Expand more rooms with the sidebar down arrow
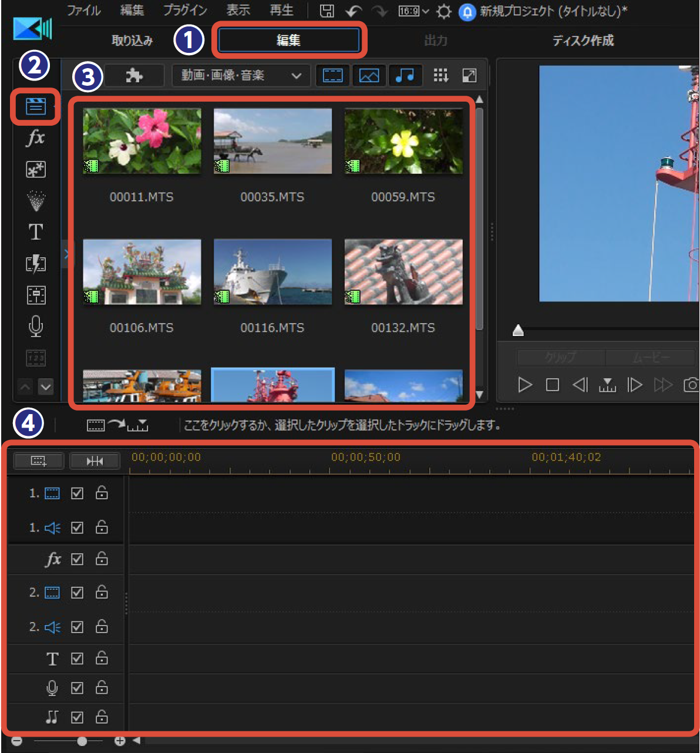The width and height of the screenshot is (700, 753). click(x=45, y=386)
